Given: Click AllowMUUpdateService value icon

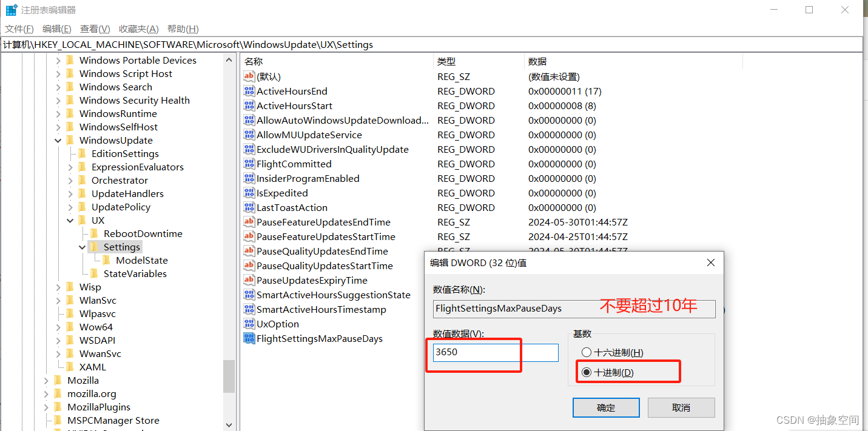Looking at the screenshot, I should tap(249, 135).
